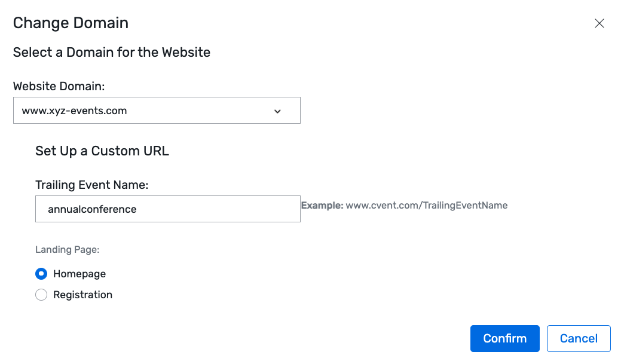Expand the Website Domain chevron arrow
Image resolution: width=624 pixels, height=364 pixels.
[277, 111]
